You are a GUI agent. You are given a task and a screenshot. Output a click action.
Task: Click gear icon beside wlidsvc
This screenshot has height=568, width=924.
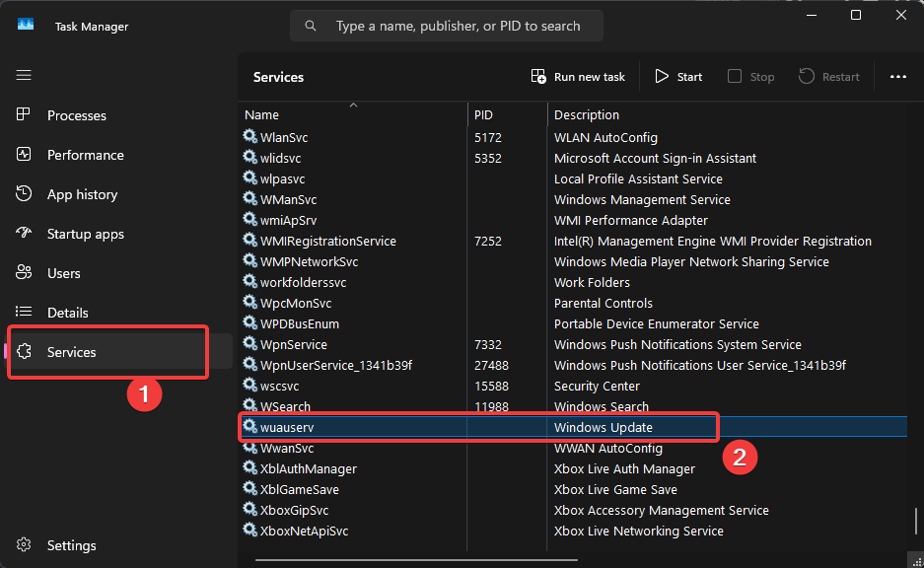click(x=249, y=157)
